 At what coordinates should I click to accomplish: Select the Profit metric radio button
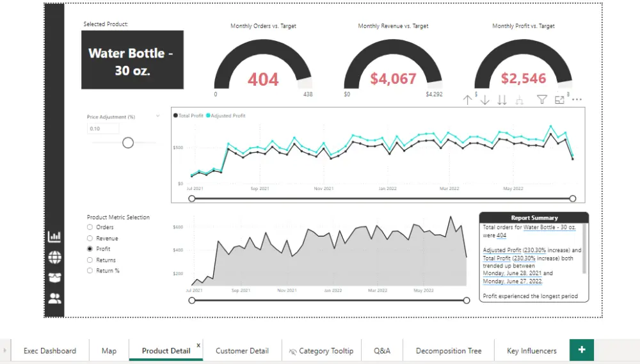click(90, 249)
